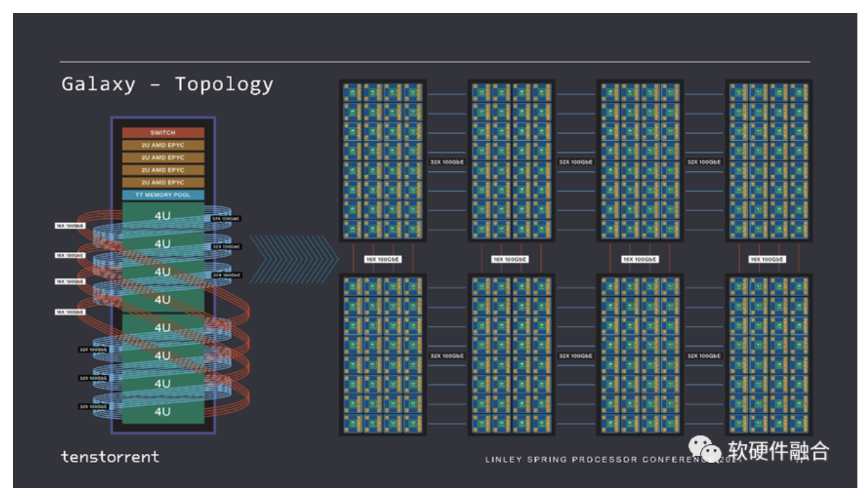Screen dimensions: 868x495
Task: Click the topmost 32X 100GbE label right of rack
Action: coord(226,219)
